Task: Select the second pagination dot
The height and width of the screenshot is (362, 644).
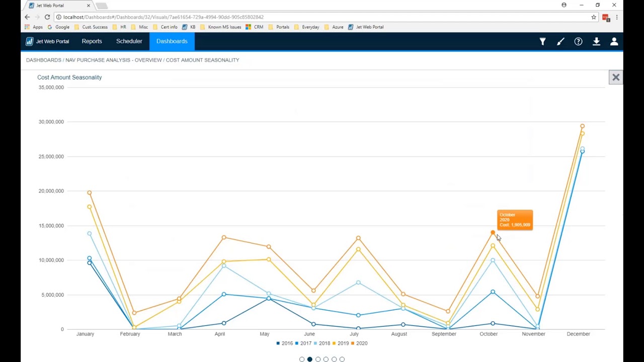Action: click(x=310, y=359)
